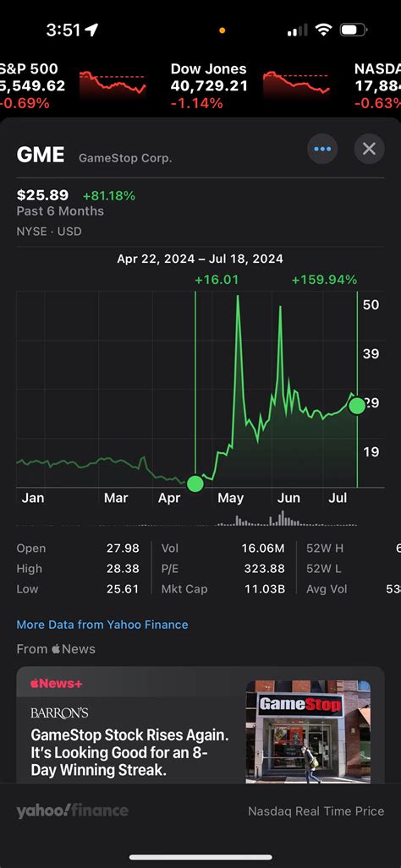Open Barron's GameStop Stock Rises Again article
This screenshot has width=401, height=868.
pyautogui.click(x=200, y=724)
